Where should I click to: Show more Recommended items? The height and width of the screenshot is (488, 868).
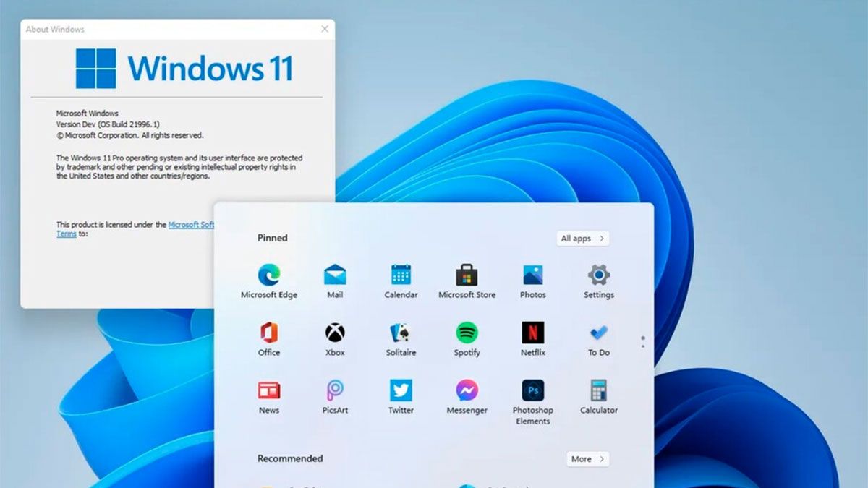587,458
